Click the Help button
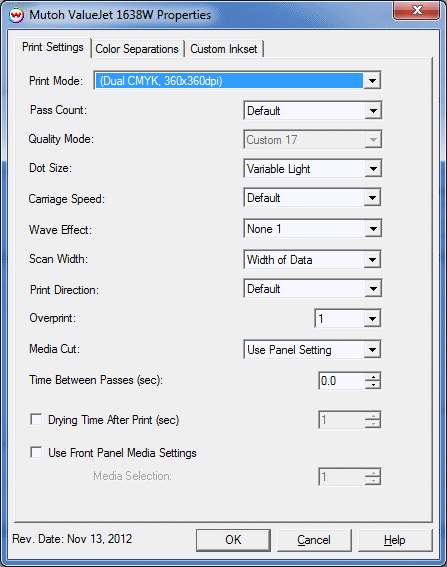This screenshot has height=567, width=447. click(395, 540)
